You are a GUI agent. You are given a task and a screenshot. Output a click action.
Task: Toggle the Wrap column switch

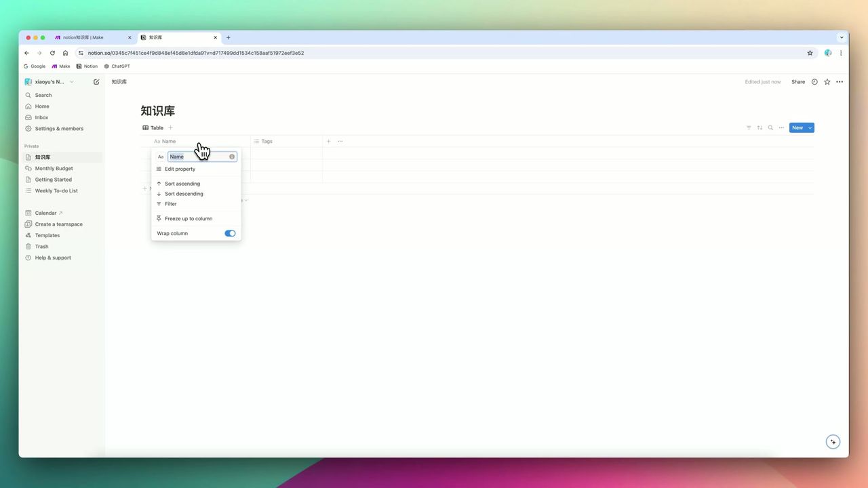pos(230,232)
